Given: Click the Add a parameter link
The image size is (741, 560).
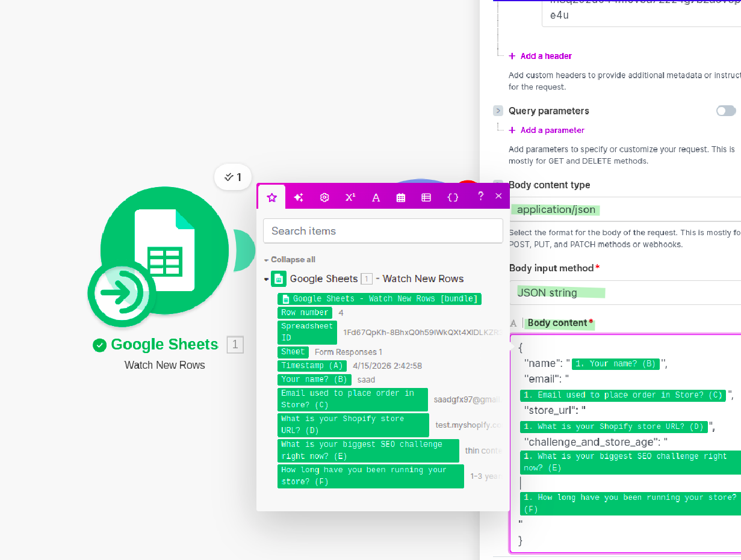Looking at the screenshot, I should [552, 130].
